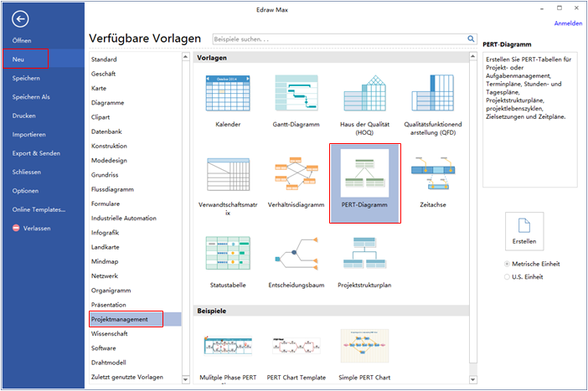Select the Modedesign category
This screenshot has height=391, width=588.
click(x=109, y=161)
